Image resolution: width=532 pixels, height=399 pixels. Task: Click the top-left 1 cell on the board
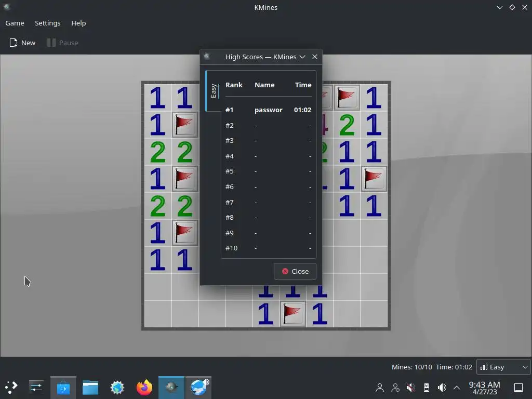[157, 98]
